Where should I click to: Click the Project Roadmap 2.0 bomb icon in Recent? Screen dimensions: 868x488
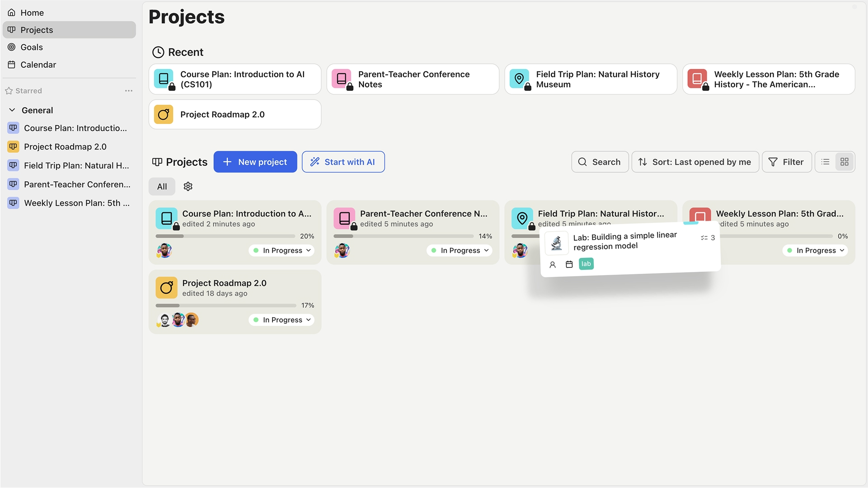click(x=164, y=114)
